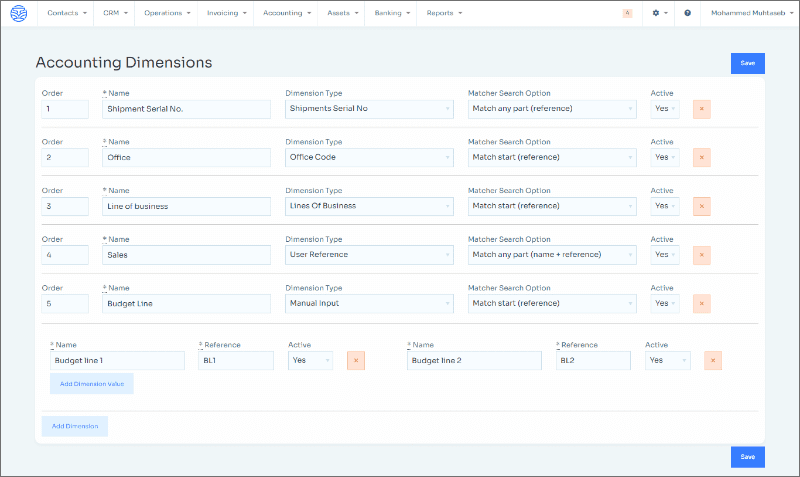Delete the Sales dimension using its X icon

[x=701, y=255]
